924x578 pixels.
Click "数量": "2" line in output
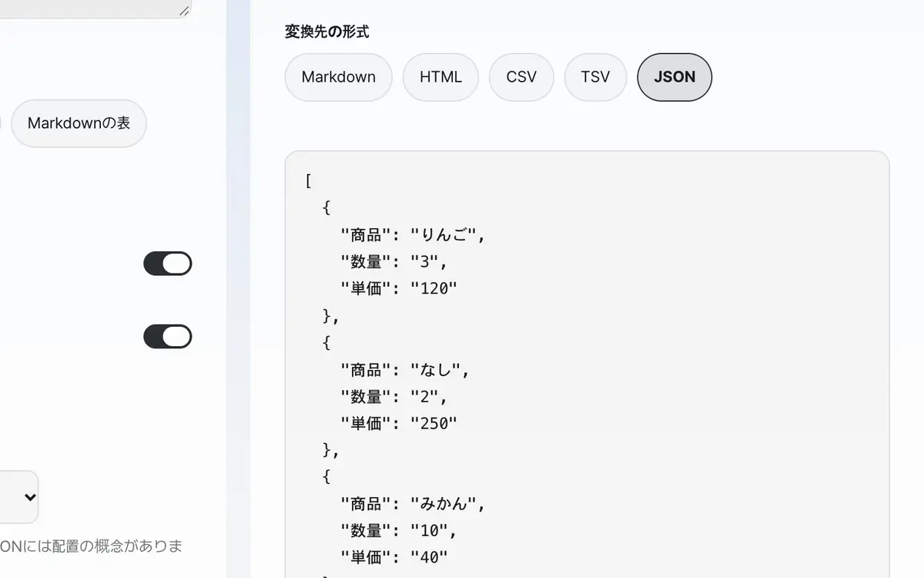coord(394,397)
